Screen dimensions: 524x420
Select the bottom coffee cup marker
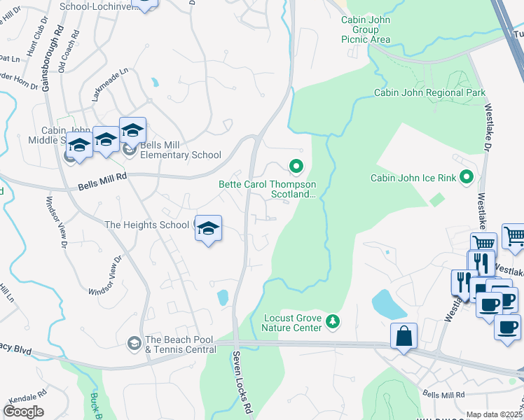point(508,330)
